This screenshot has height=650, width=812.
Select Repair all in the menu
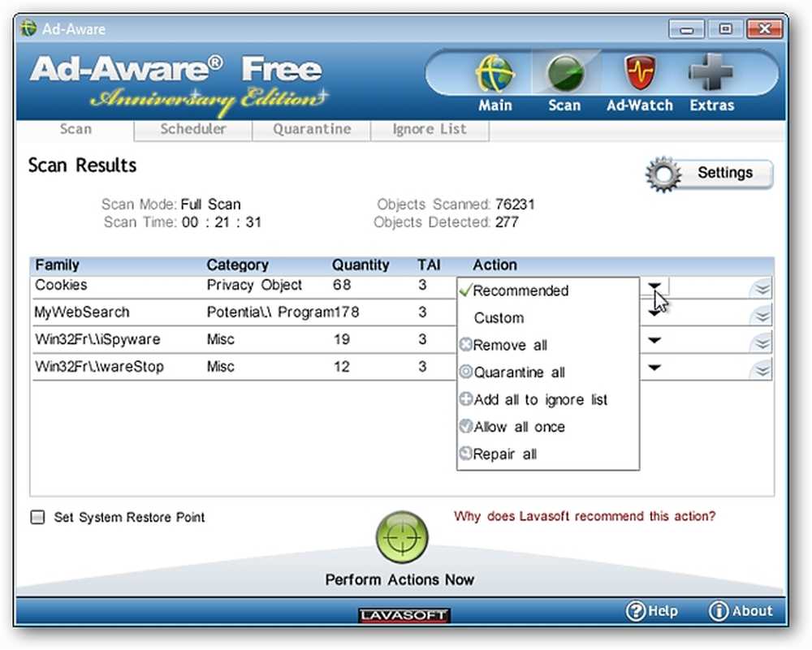[548, 454]
